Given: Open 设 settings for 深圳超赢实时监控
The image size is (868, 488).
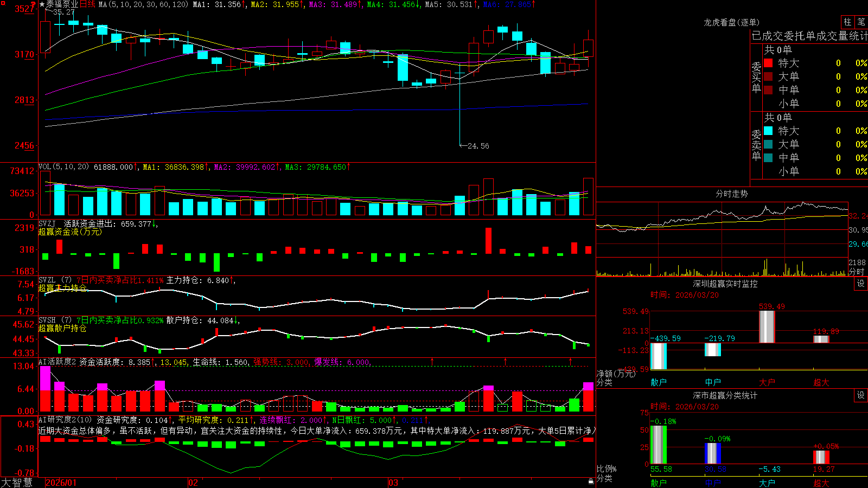Looking at the screenshot, I should click(861, 284).
